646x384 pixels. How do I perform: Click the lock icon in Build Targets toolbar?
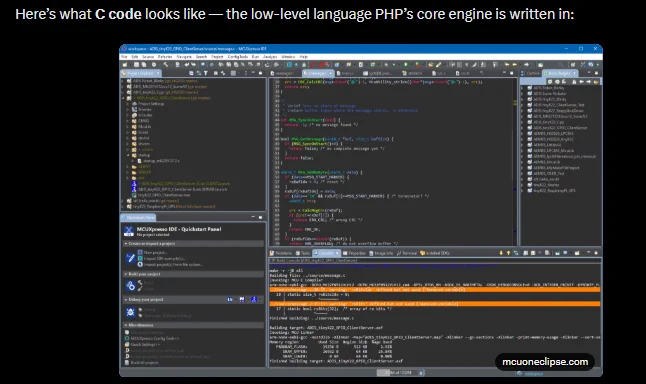574,82
